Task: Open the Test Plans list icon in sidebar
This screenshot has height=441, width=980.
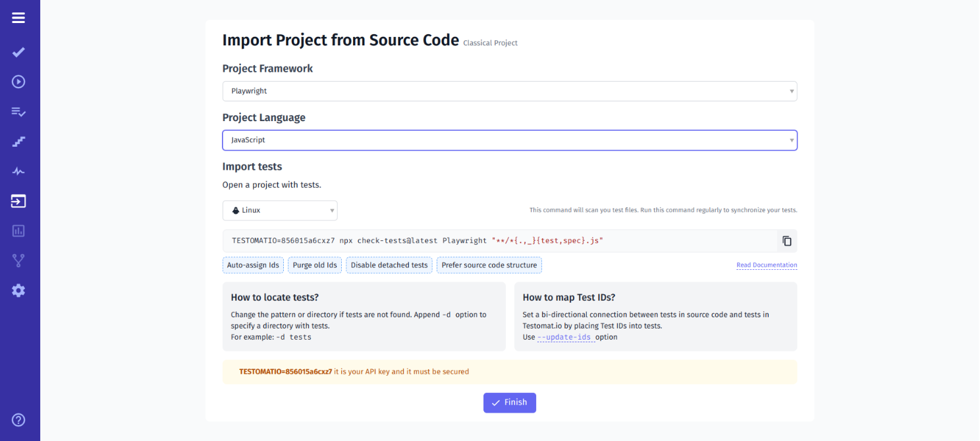Action: (18, 111)
